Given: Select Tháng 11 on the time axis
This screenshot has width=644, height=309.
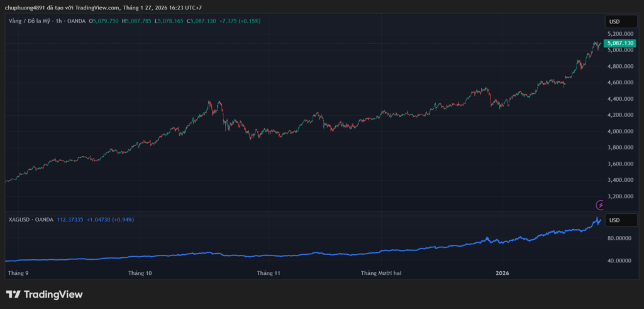Looking at the screenshot, I should pos(268,273).
